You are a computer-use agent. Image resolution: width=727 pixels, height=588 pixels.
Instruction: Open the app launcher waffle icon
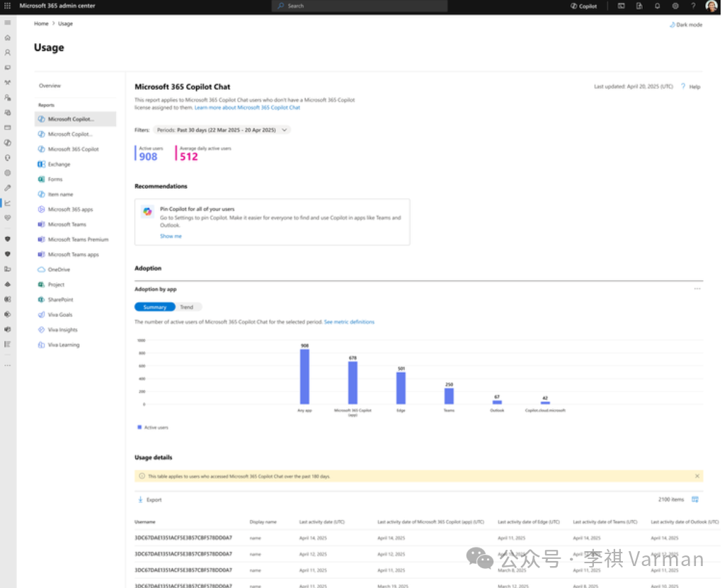click(x=7, y=6)
